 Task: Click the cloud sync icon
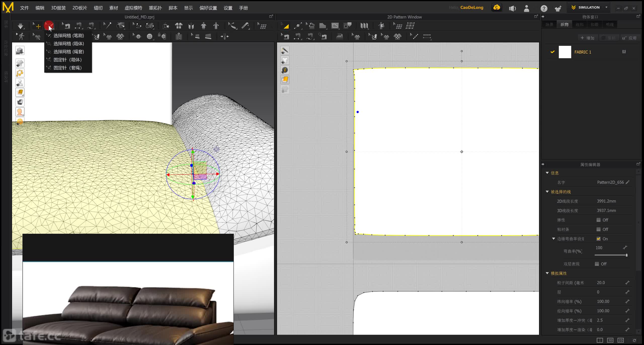click(x=497, y=8)
